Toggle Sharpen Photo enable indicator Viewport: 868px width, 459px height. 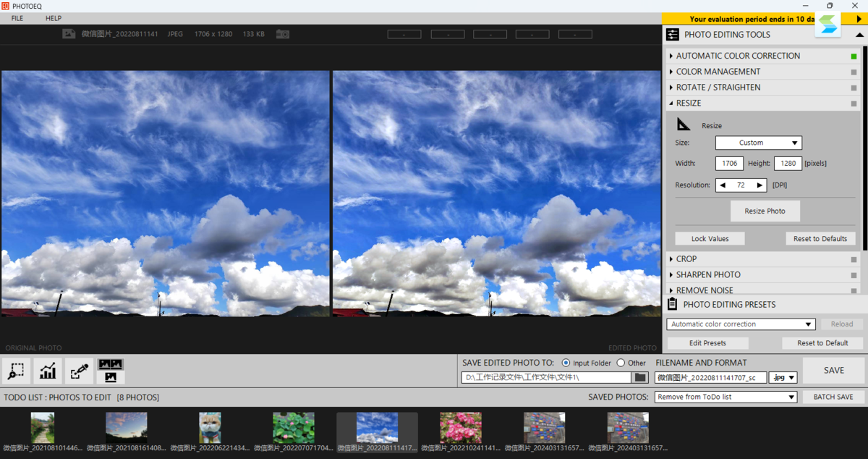click(854, 275)
